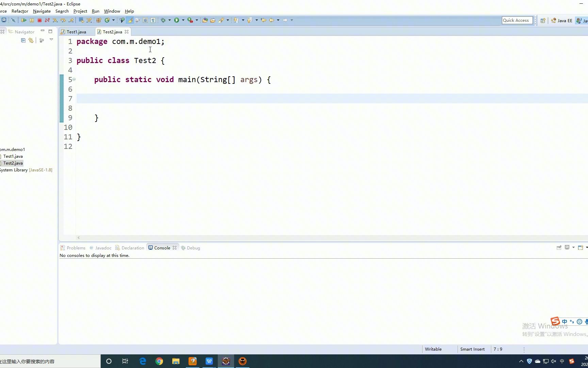Click the red Terminate icon
This screenshot has height=368, width=588.
39,20
